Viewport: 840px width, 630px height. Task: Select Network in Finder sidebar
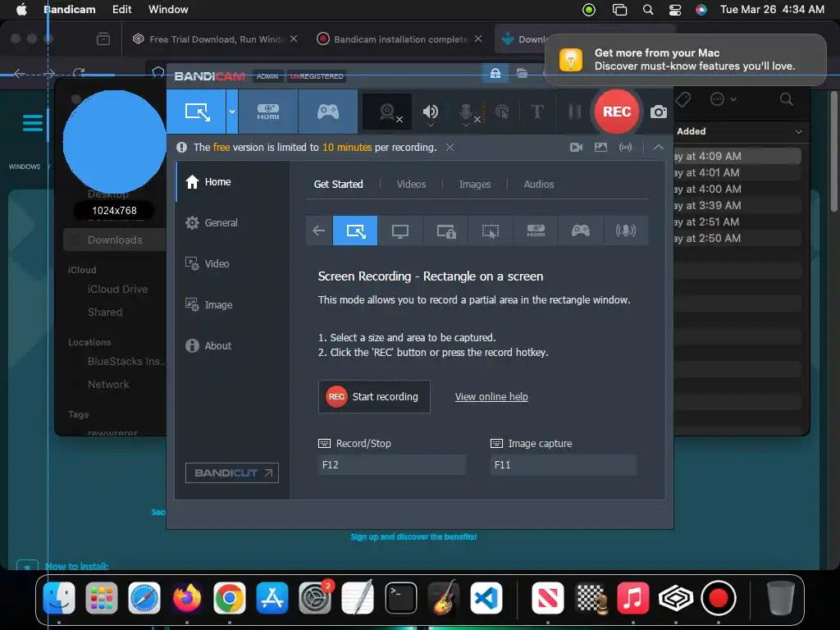coord(108,385)
